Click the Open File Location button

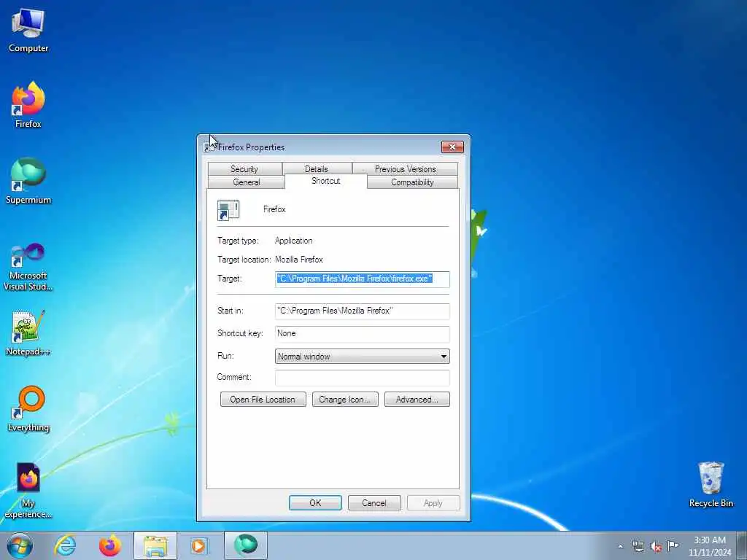[263, 400]
